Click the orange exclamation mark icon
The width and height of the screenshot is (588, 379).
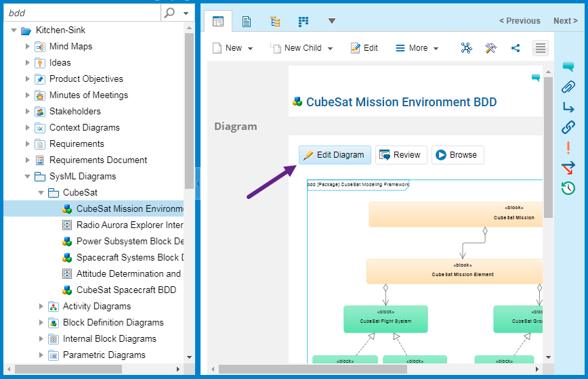[568, 148]
